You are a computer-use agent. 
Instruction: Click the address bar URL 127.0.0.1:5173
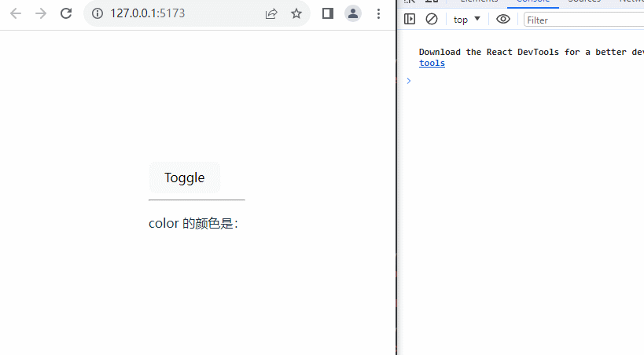click(x=148, y=13)
